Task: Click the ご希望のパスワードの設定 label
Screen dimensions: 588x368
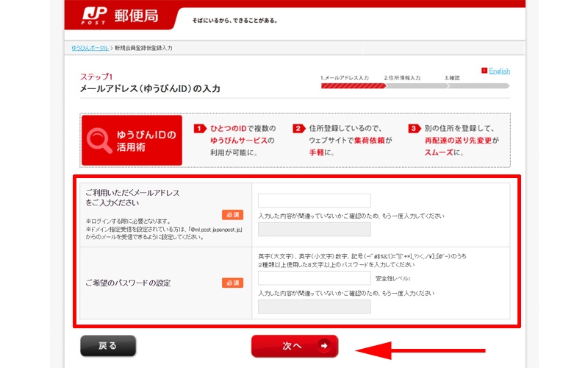Action: [128, 283]
